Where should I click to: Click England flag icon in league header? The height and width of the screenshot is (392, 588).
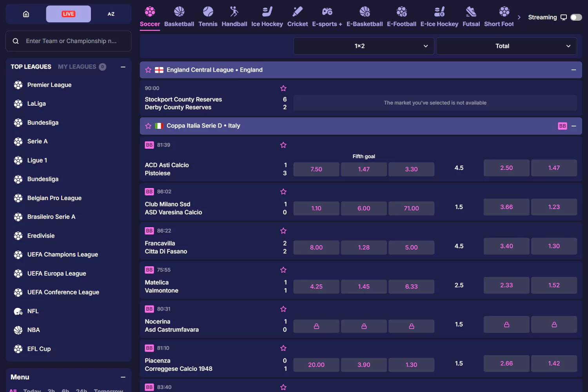tap(159, 70)
